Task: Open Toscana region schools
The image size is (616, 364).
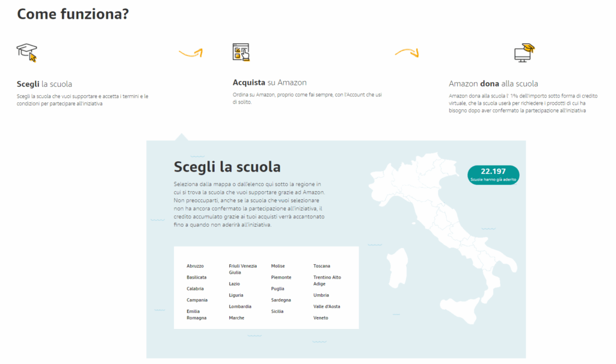Action: [x=322, y=266]
